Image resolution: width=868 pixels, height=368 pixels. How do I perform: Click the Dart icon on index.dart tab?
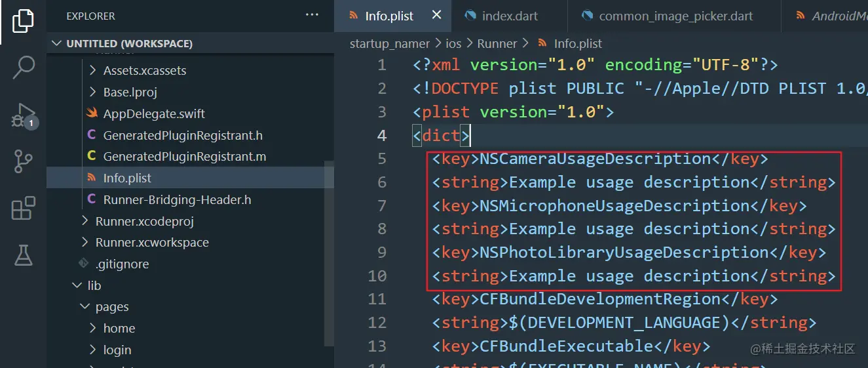pos(470,16)
